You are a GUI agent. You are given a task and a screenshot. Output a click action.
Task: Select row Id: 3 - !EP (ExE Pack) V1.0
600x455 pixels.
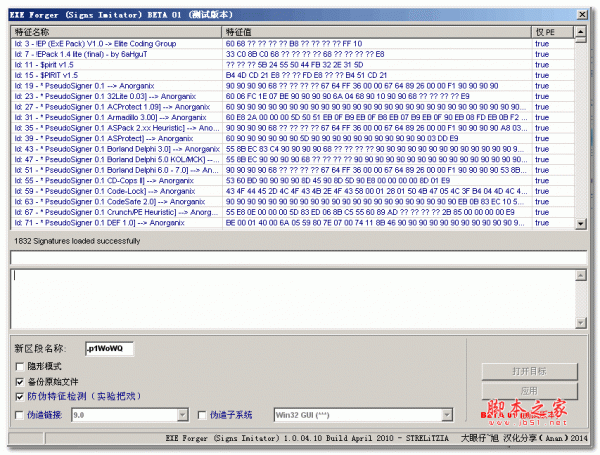pyautogui.click(x=293, y=44)
